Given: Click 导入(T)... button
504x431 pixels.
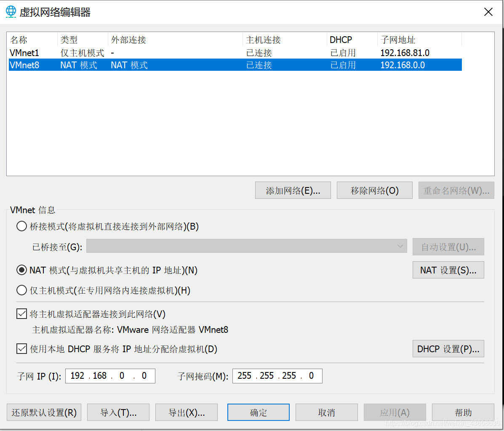Looking at the screenshot, I should click(x=118, y=412).
